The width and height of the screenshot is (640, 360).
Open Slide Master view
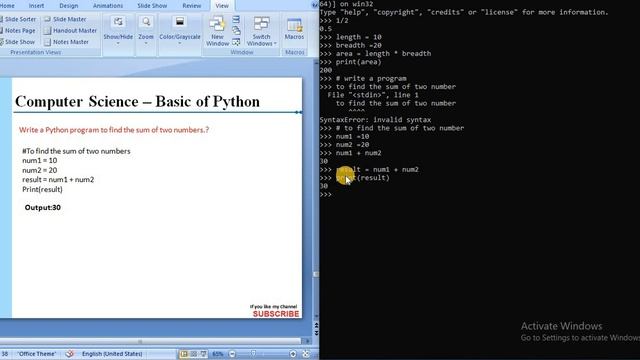(65, 19)
